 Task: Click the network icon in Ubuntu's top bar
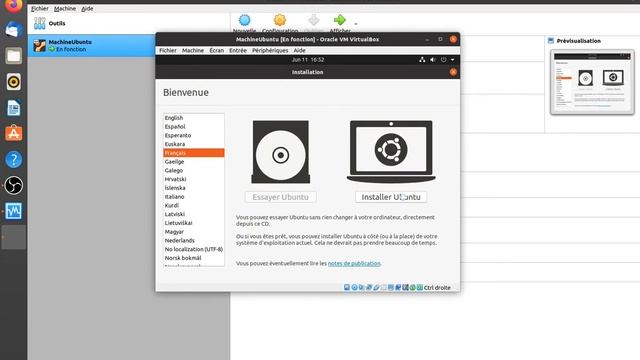[x=422, y=60]
